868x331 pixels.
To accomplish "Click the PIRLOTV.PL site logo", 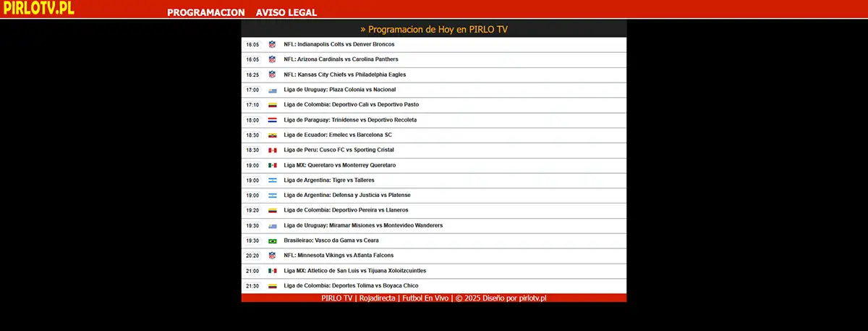I will [38, 8].
